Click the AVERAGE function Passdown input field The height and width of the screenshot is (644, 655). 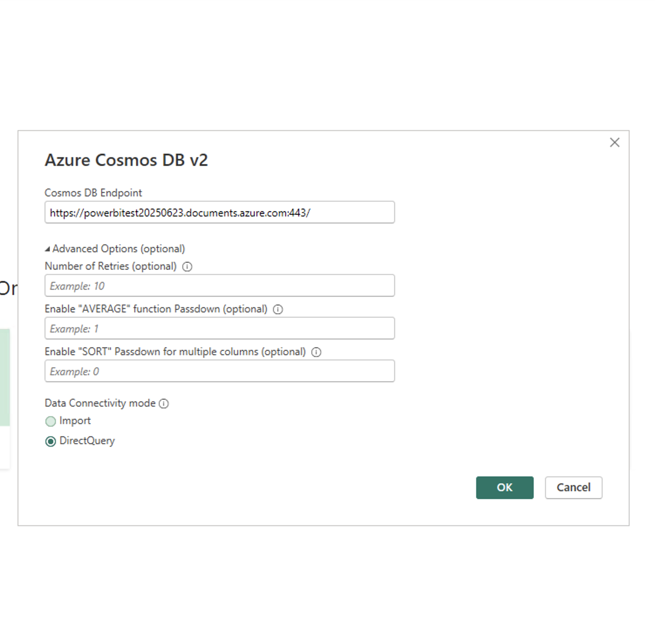pyautogui.click(x=219, y=329)
